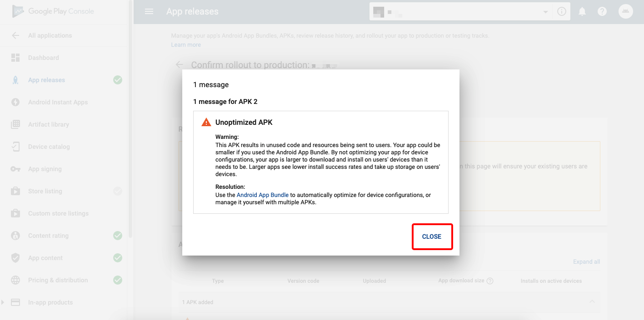This screenshot has height=320, width=644.
Task: Open the notifications bell
Action: click(x=582, y=12)
